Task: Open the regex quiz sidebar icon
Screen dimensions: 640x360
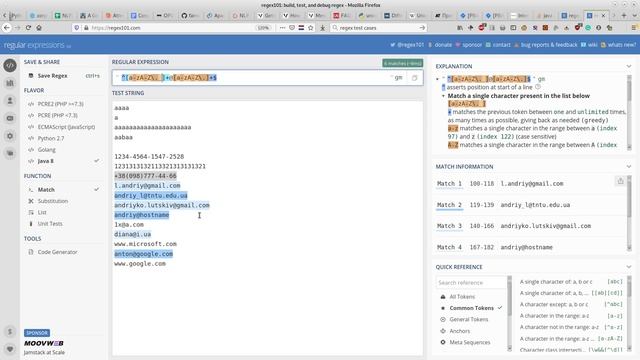Action: click(10, 118)
